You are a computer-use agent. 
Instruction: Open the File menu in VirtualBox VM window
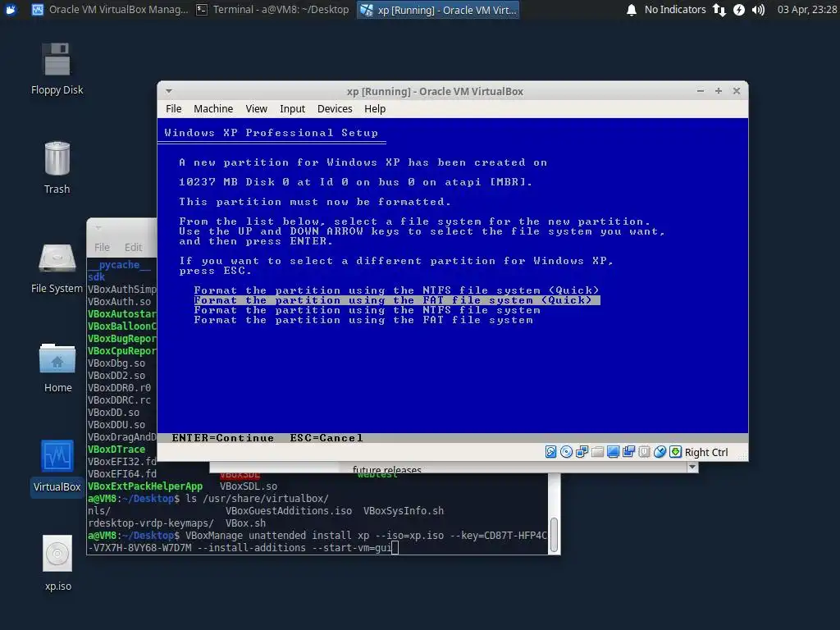174,109
